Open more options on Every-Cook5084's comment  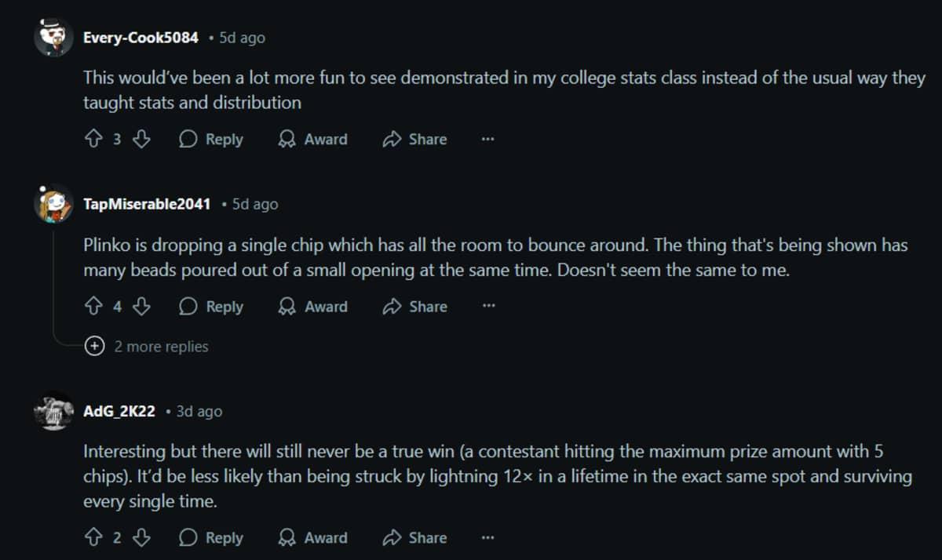(487, 140)
